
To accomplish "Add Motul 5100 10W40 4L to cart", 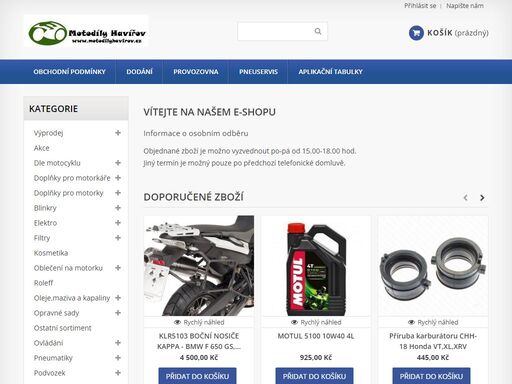I will click(314, 376).
